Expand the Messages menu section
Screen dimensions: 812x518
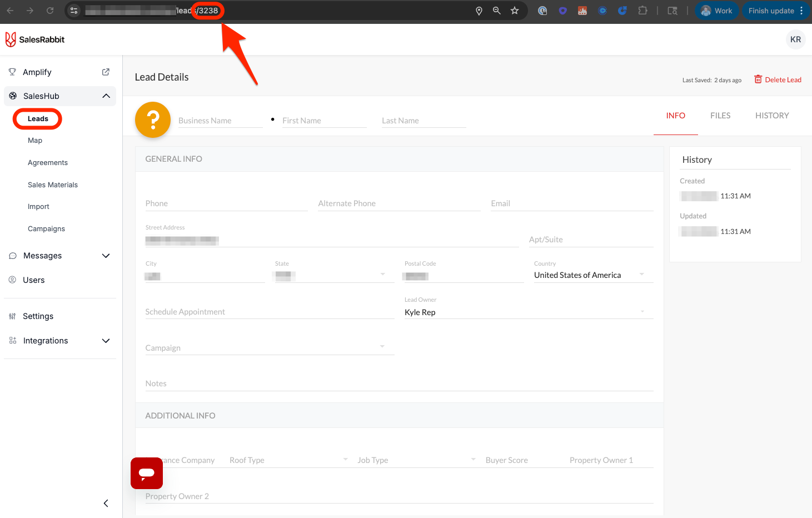pos(106,256)
